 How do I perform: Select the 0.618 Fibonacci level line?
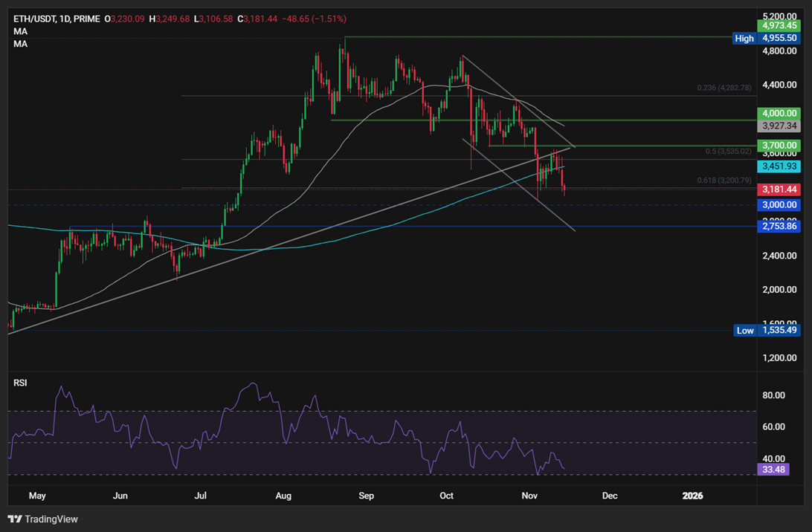(446, 189)
